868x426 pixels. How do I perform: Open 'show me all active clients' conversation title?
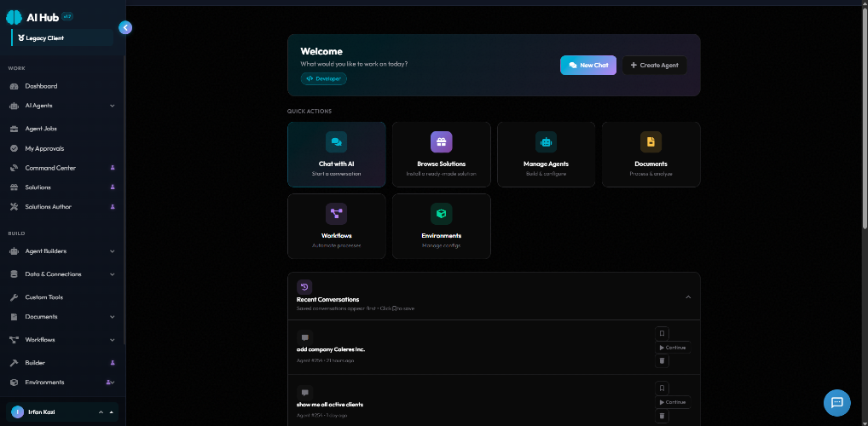tap(330, 405)
